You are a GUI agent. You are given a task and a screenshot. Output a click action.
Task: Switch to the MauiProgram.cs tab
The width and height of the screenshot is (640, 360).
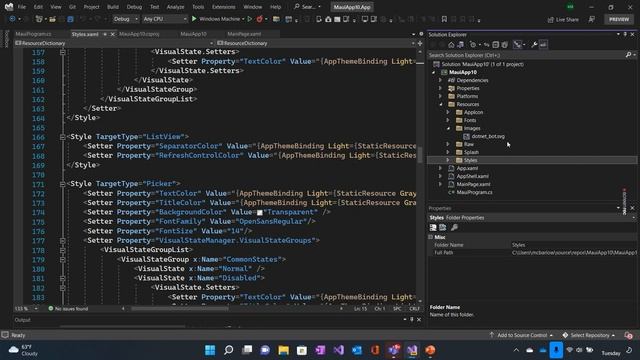tap(33, 34)
